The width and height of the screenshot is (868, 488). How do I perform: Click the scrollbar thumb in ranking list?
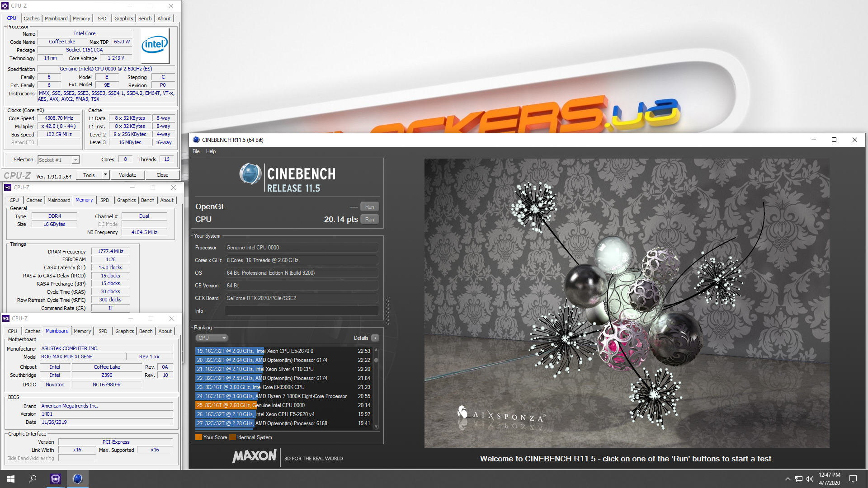click(376, 360)
